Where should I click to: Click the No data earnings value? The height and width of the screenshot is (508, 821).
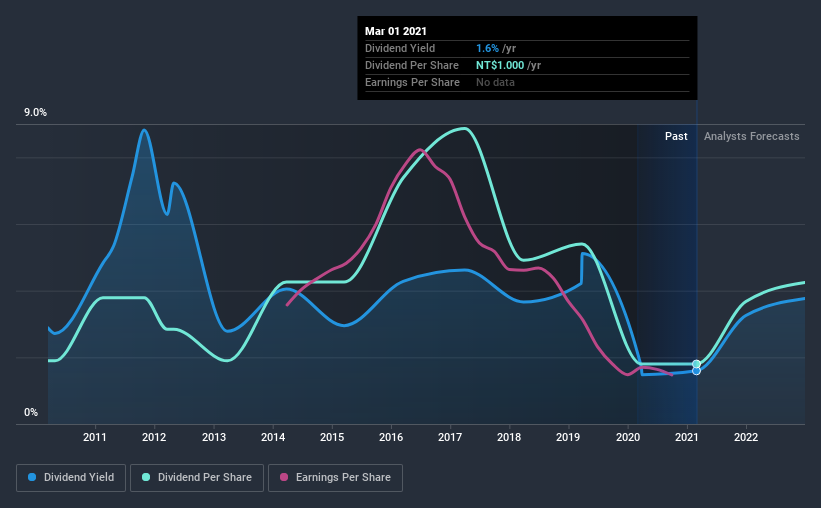(x=495, y=82)
